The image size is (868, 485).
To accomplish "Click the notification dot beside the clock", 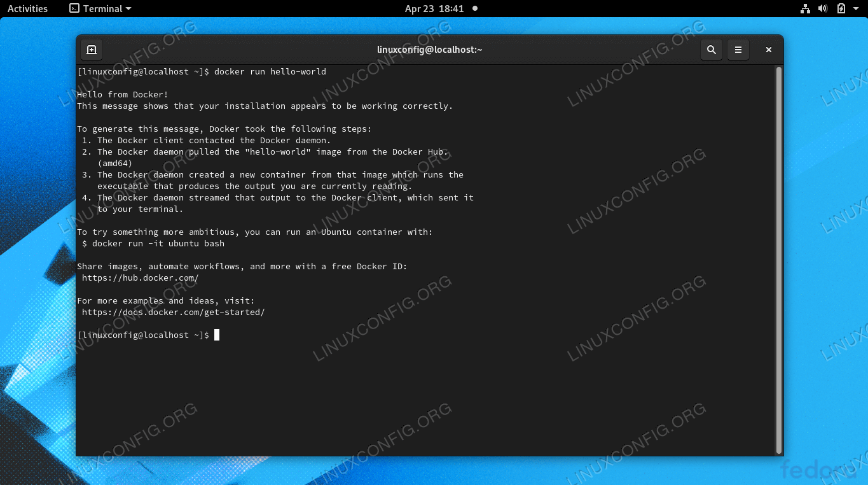I will coord(475,9).
